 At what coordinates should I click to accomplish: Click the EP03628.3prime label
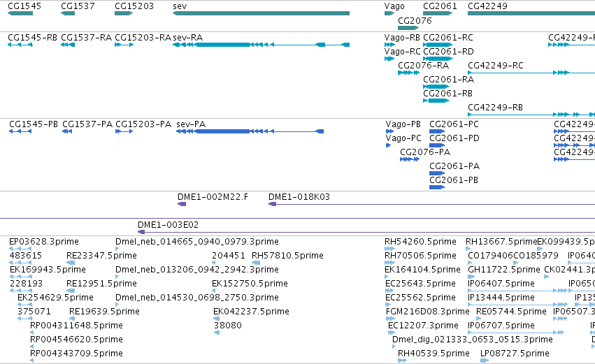click(x=43, y=242)
